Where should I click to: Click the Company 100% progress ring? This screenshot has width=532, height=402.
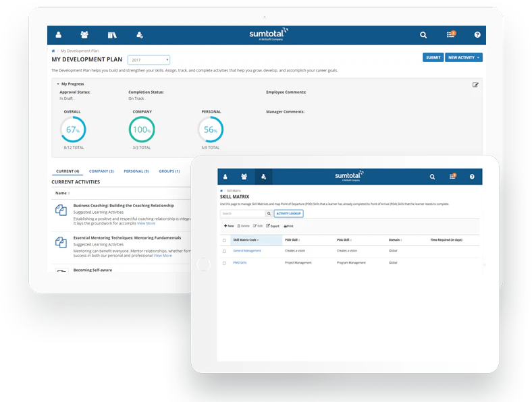pyautogui.click(x=142, y=130)
